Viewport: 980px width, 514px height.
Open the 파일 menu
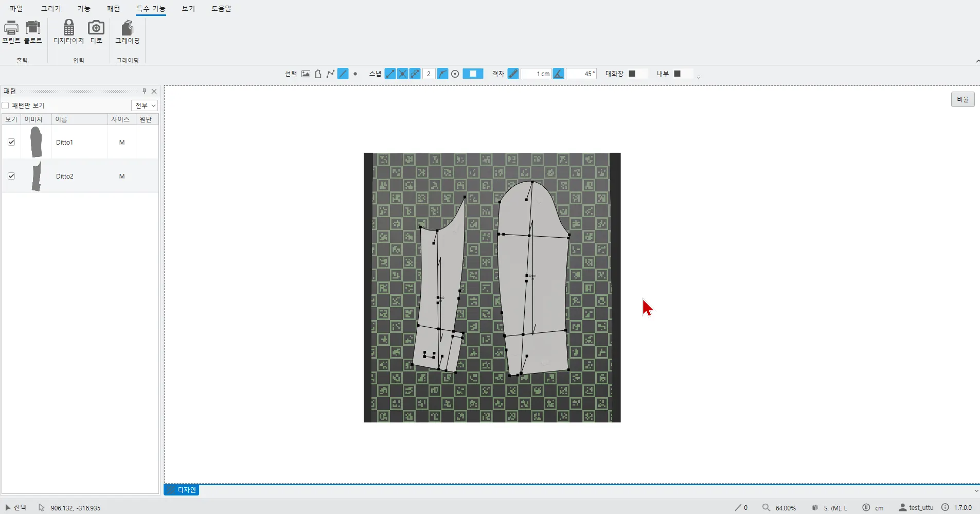point(16,9)
